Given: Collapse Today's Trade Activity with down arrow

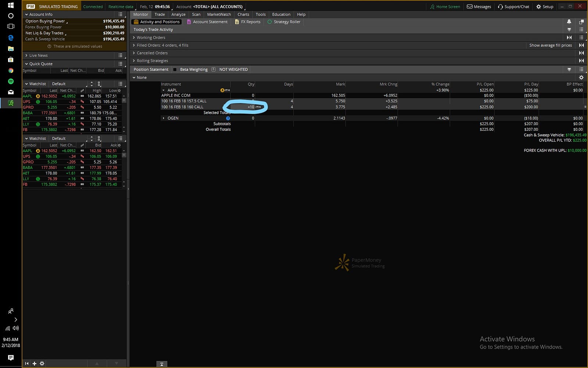Looking at the screenshot, I should pyautogui.click(x=569, y=29).
